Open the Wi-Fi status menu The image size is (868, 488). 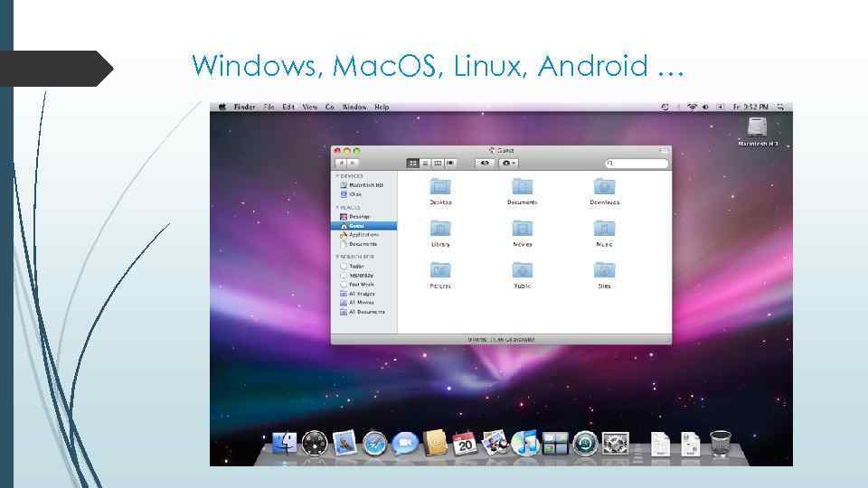[x=692, y=107]
